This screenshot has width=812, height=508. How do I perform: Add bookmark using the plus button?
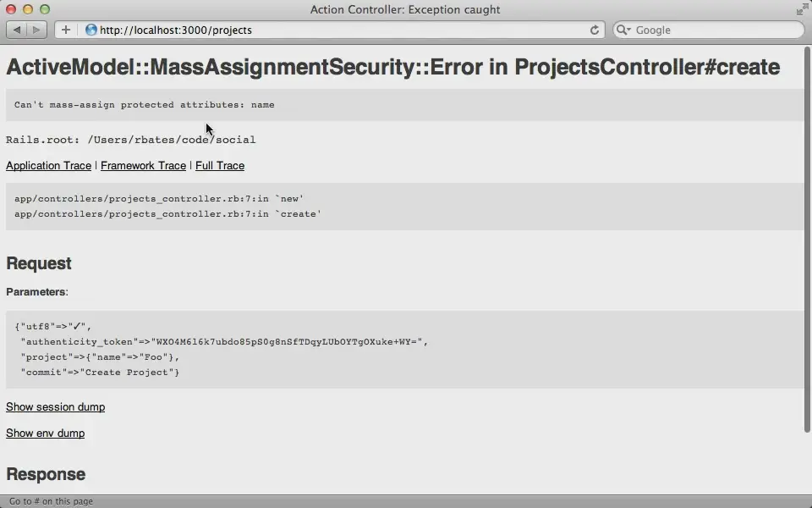pyautogui.click(x=66, y=30)
